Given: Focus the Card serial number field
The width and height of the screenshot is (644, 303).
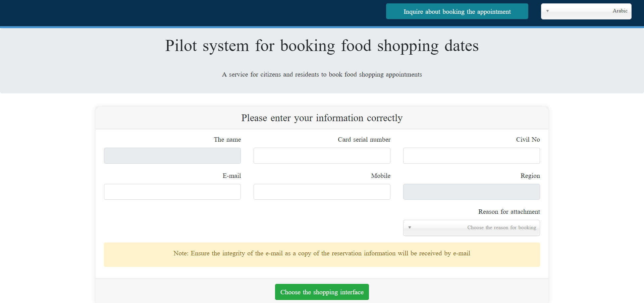Looking at the screenshot, I should pos(322,156).
